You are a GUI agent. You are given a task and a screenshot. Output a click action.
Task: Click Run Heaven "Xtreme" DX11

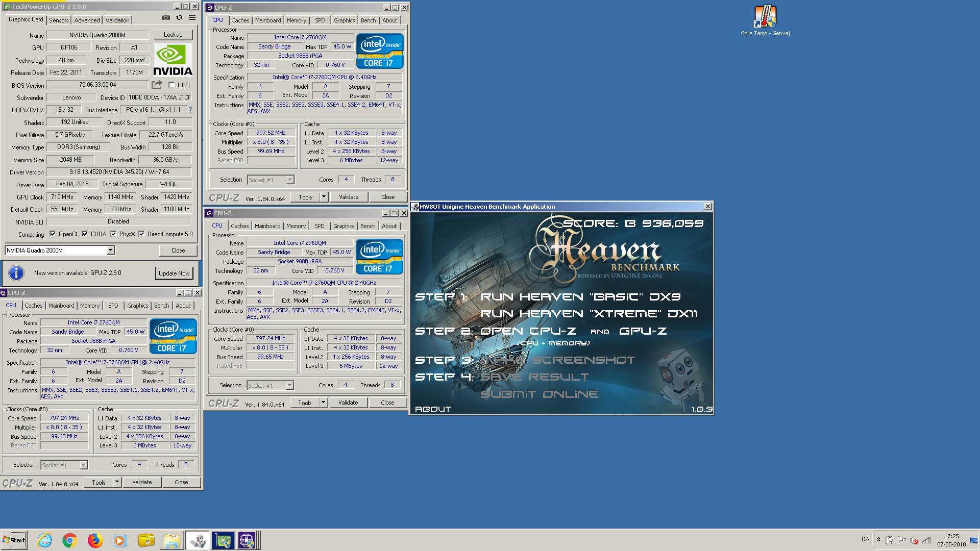click(x=589, y=314)
